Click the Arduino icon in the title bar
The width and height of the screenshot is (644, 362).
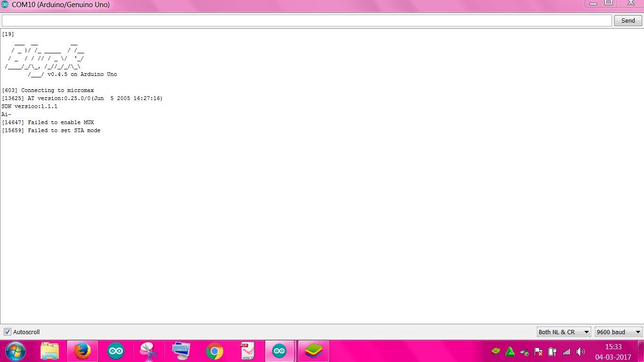[5, 5]
